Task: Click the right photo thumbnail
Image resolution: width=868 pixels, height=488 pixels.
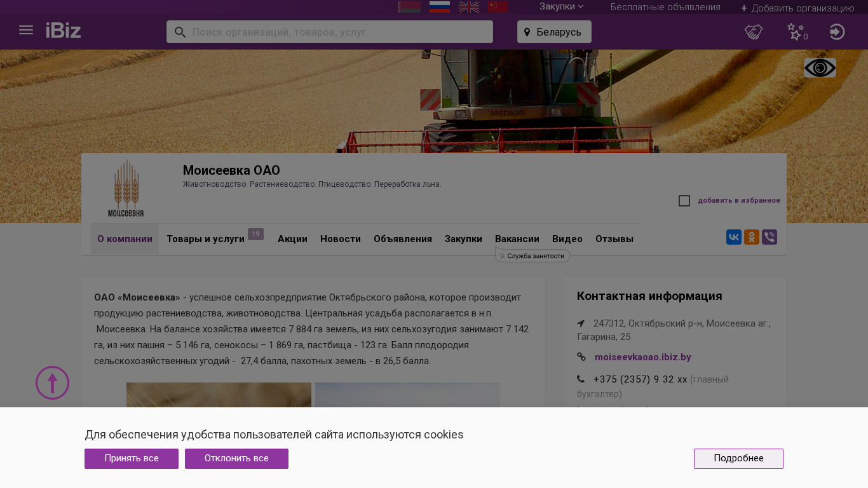Action: pyautogui.click(x=407, y=395)
